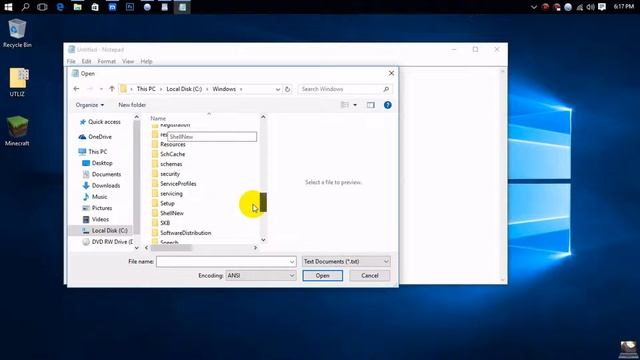Select the SchCache folder

click(168, 154)
